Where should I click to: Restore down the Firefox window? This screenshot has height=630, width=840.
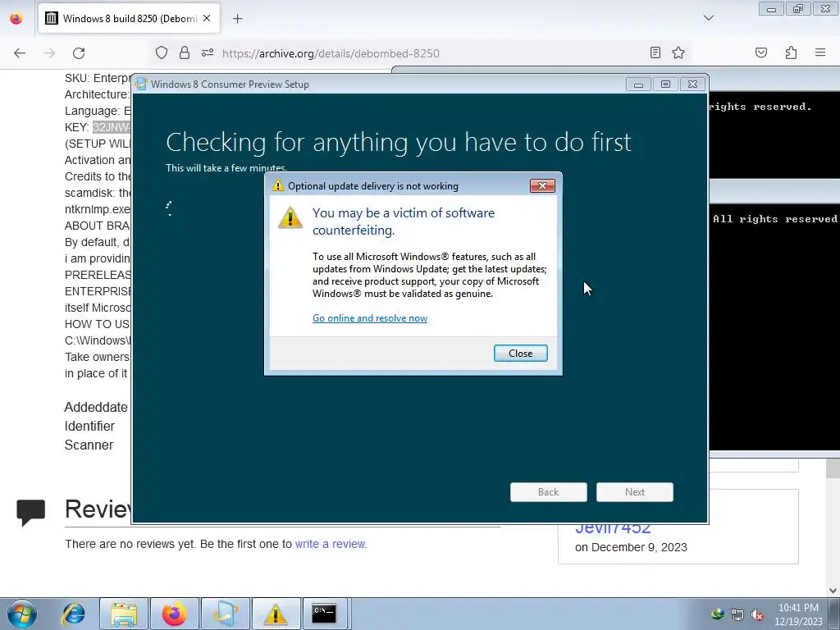(798, 9)
